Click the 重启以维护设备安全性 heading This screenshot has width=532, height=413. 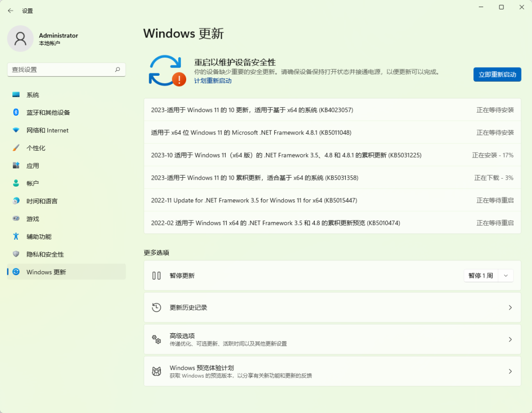pos(235,63)
